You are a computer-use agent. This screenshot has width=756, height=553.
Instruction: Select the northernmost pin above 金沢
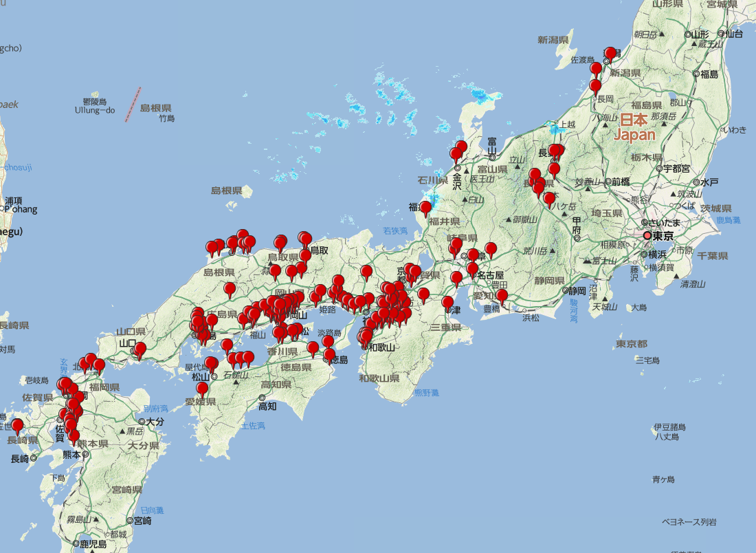tap(461, 147)
